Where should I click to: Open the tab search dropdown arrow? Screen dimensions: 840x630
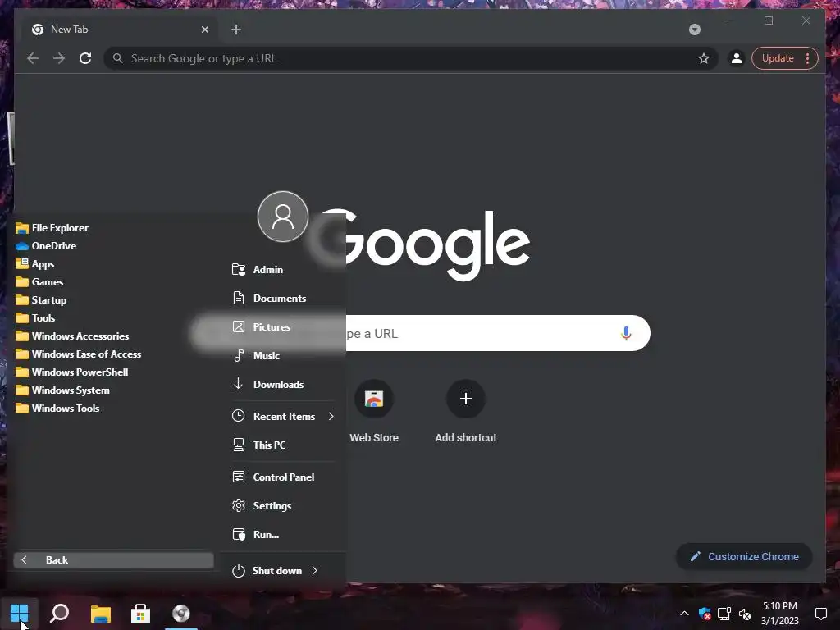[694, 30]
